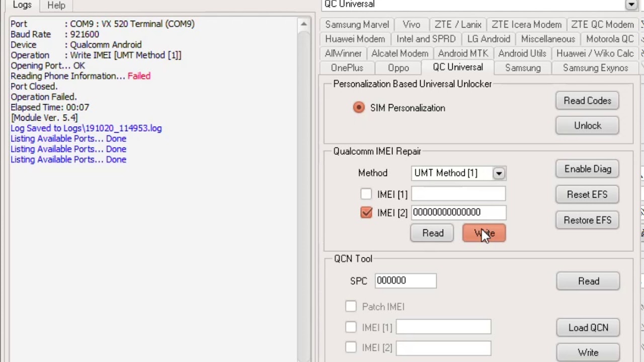The width and height of the screenshot is (644, 362).
Task: Click 'Baud Rate : 921600' log line
Action: 55,34
